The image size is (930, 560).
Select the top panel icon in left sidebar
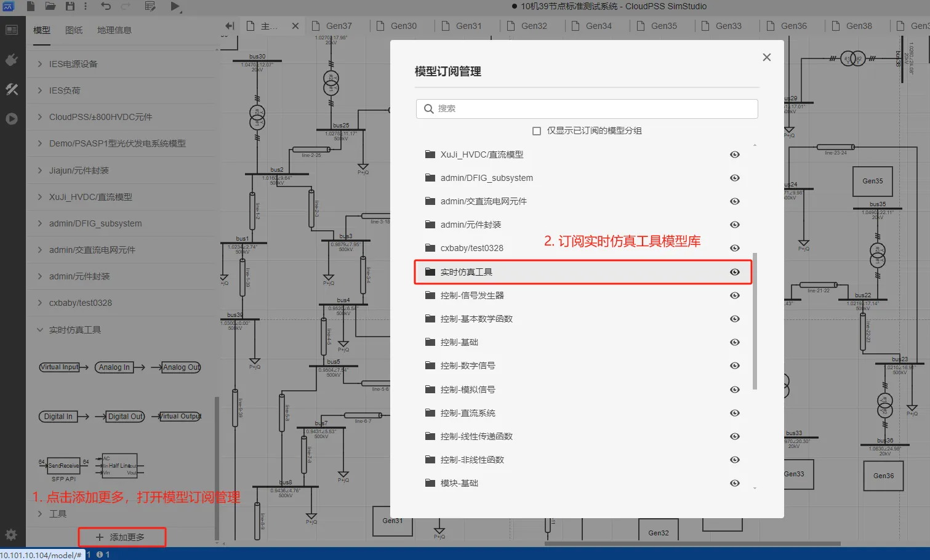tap(12, 30)
